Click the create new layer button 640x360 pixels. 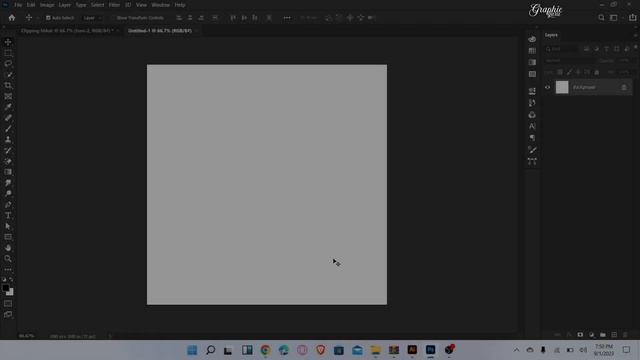614,335
